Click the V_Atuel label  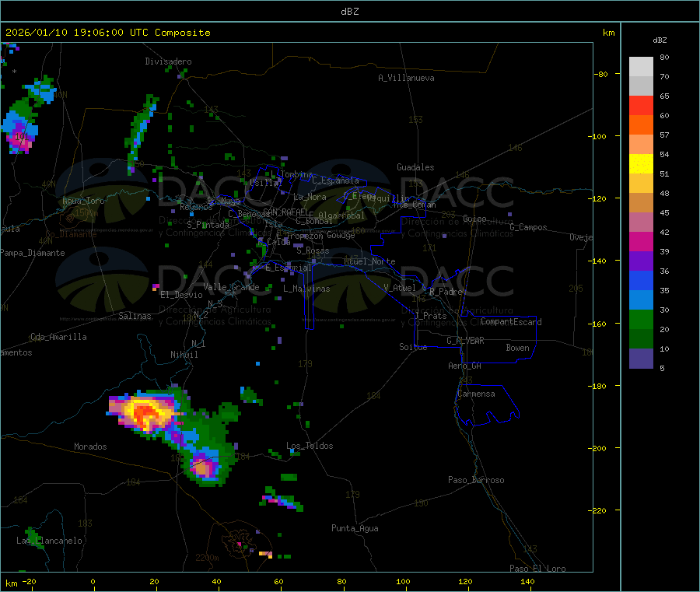coord(400,288)
